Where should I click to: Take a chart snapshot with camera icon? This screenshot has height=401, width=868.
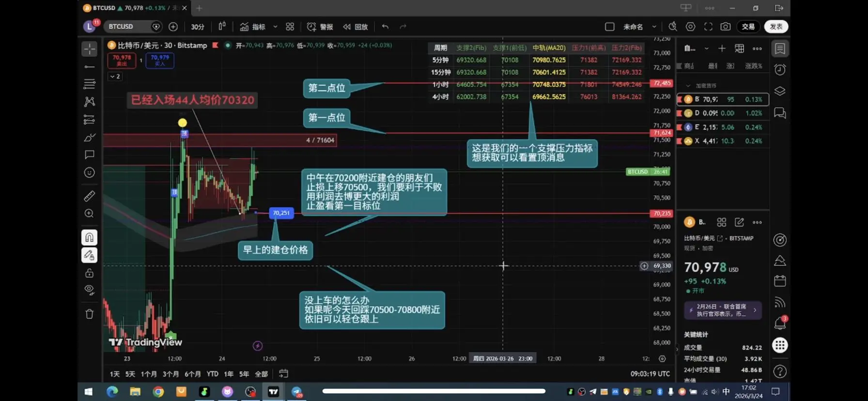pos(726,27)
